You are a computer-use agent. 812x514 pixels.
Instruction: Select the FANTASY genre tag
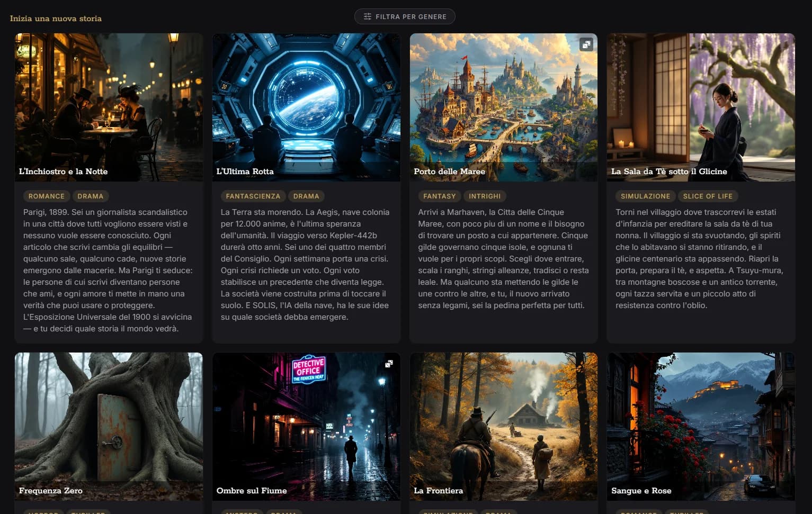tap(440, 196)
